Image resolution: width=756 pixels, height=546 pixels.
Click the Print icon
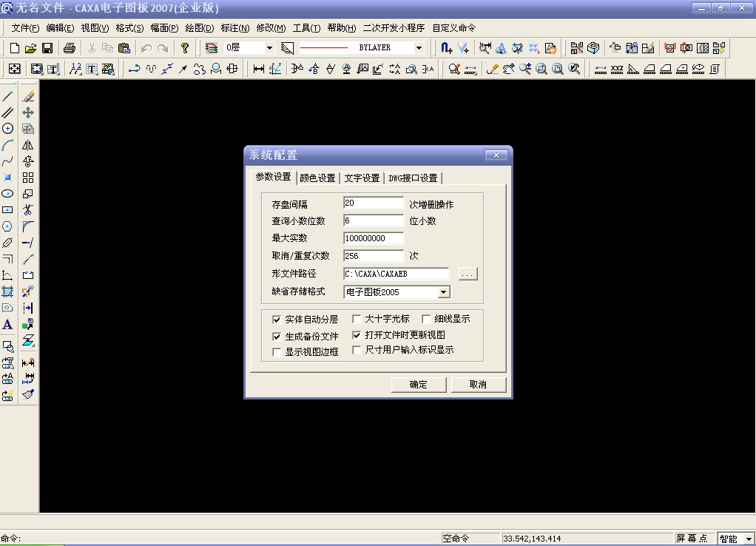70,48
